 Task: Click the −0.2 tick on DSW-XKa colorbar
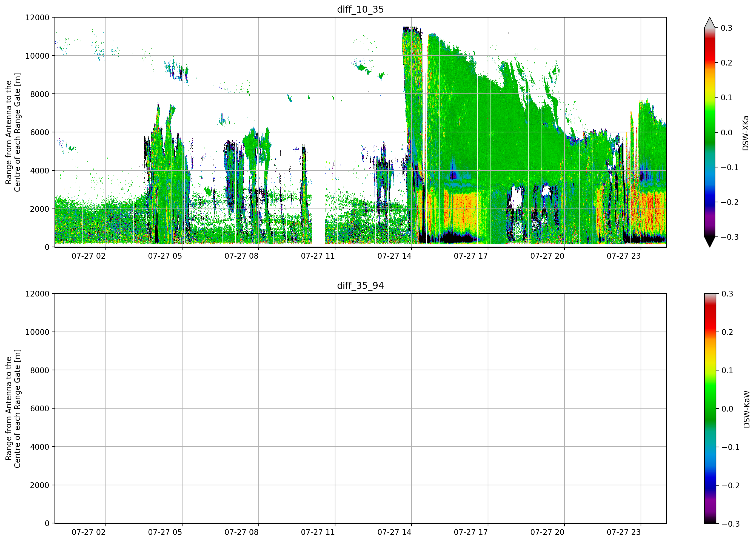(730, 202)
